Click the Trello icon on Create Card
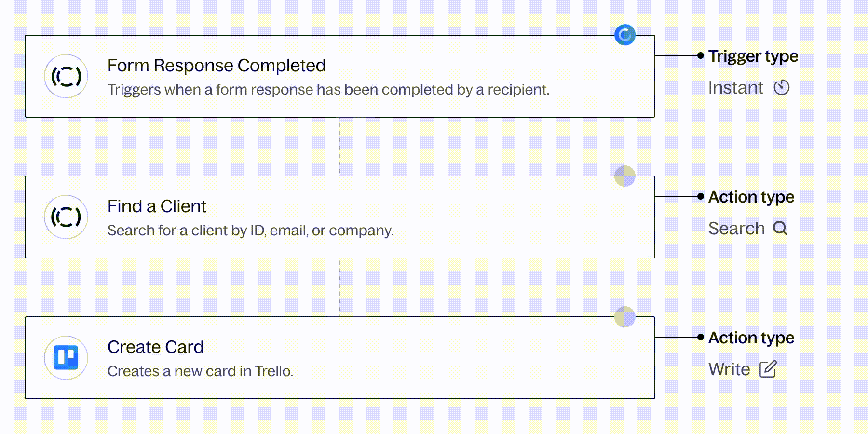The width and height of the screenshot is (868, 434). point(66,358)
